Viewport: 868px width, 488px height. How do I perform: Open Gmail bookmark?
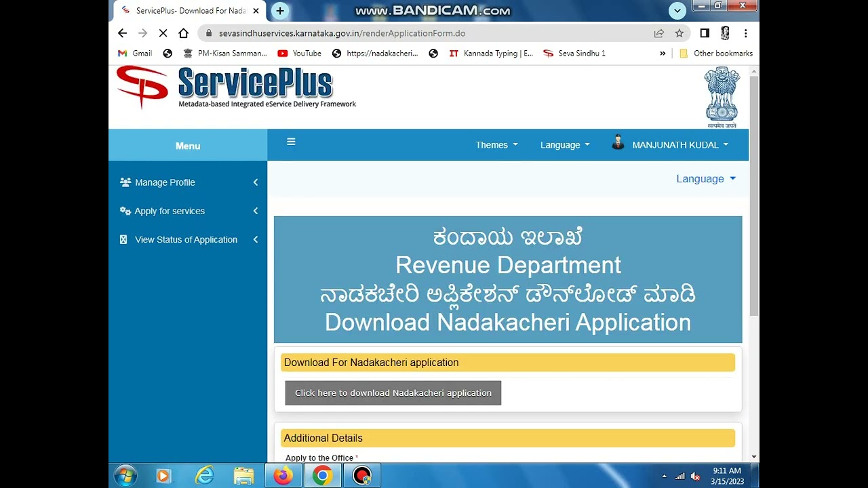(x=135, y=54)
